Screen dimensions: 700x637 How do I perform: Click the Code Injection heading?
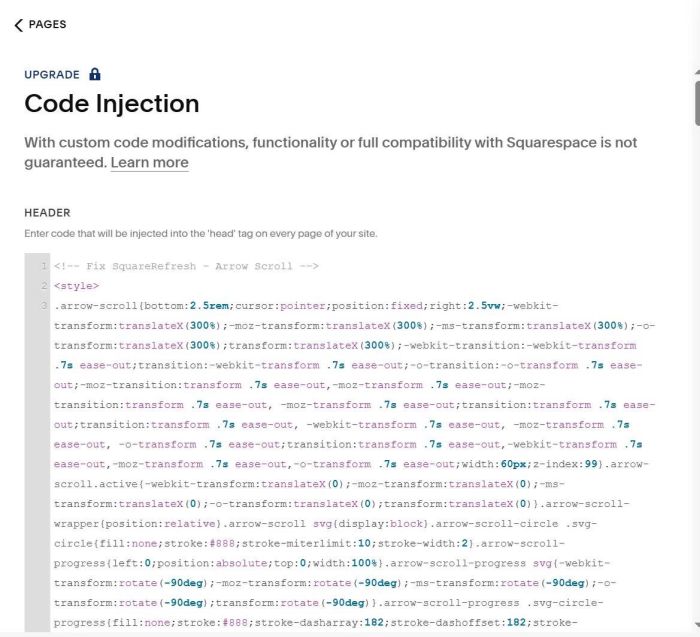(x=111, y=104)
